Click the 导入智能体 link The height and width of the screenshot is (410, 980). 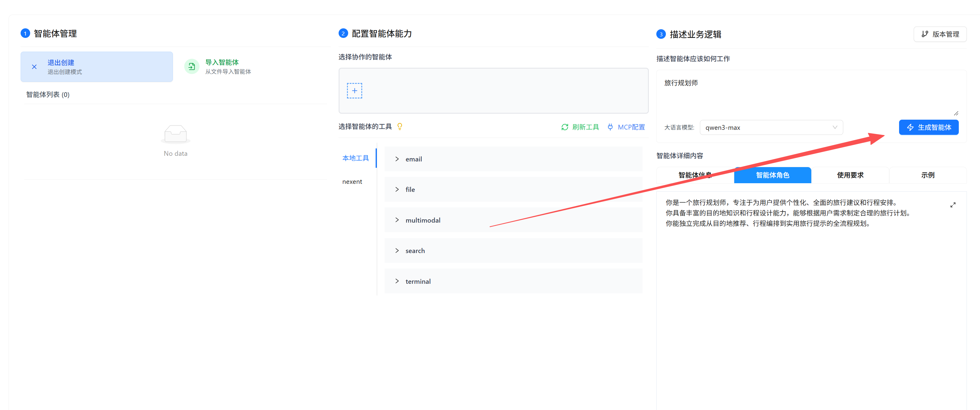coord(222,62)
